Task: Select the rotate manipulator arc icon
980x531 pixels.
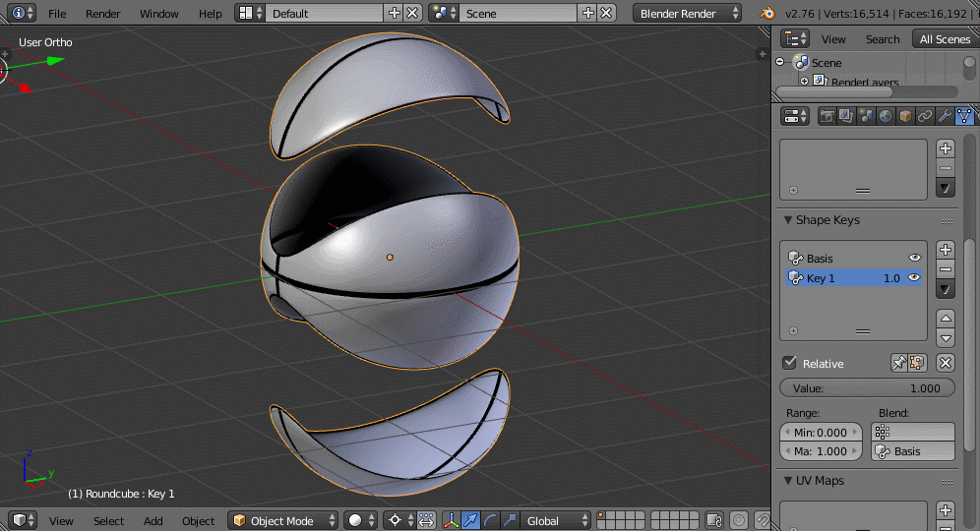Action: (x=491, y=520)
